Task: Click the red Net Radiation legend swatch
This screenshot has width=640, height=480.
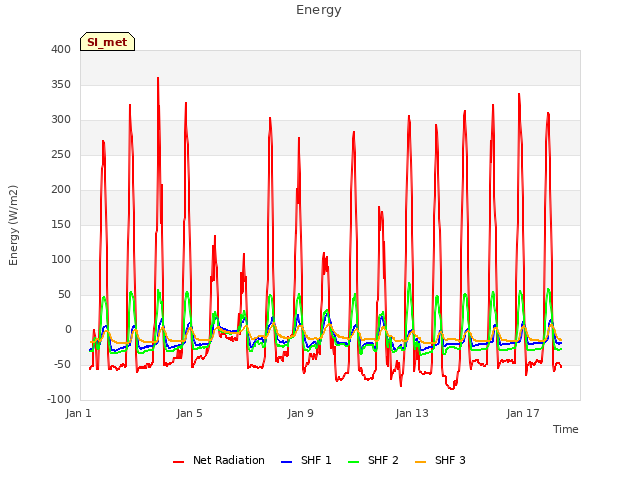Action: pyautogui.click(x=178, y=462)
